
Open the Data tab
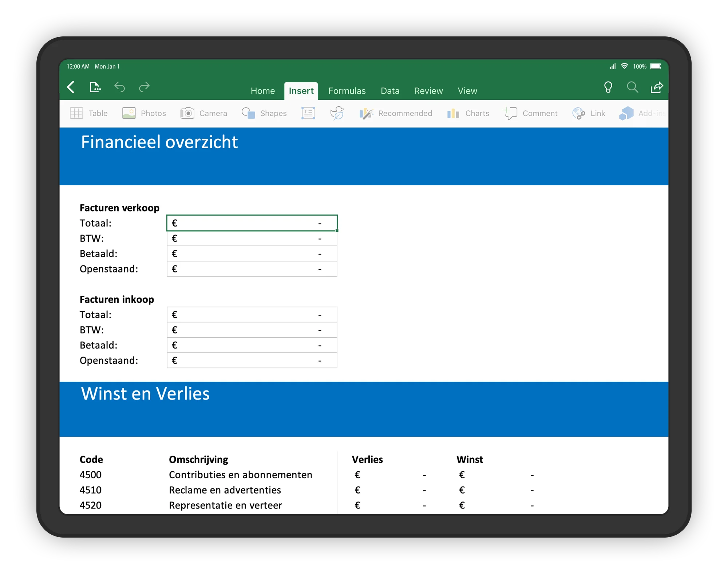[390, 91]
